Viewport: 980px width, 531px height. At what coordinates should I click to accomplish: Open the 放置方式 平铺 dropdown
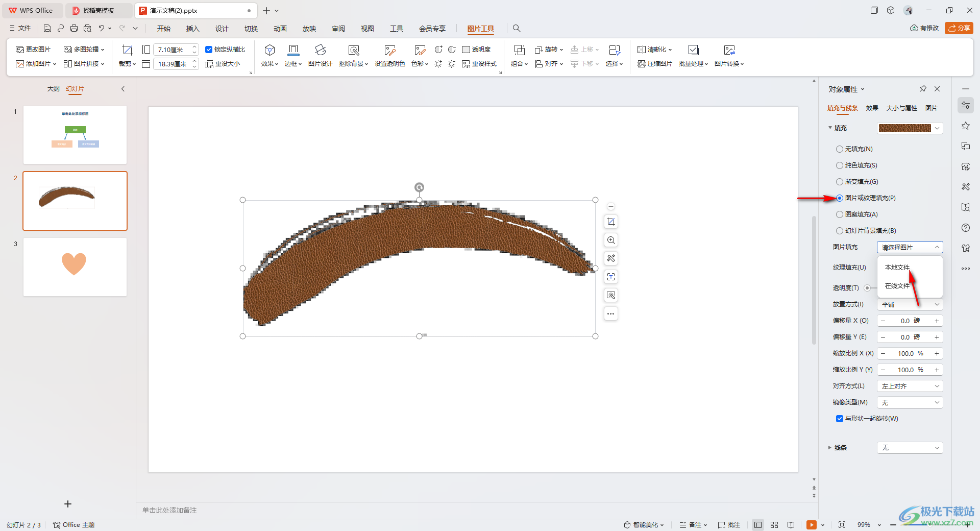pos(910,304)
